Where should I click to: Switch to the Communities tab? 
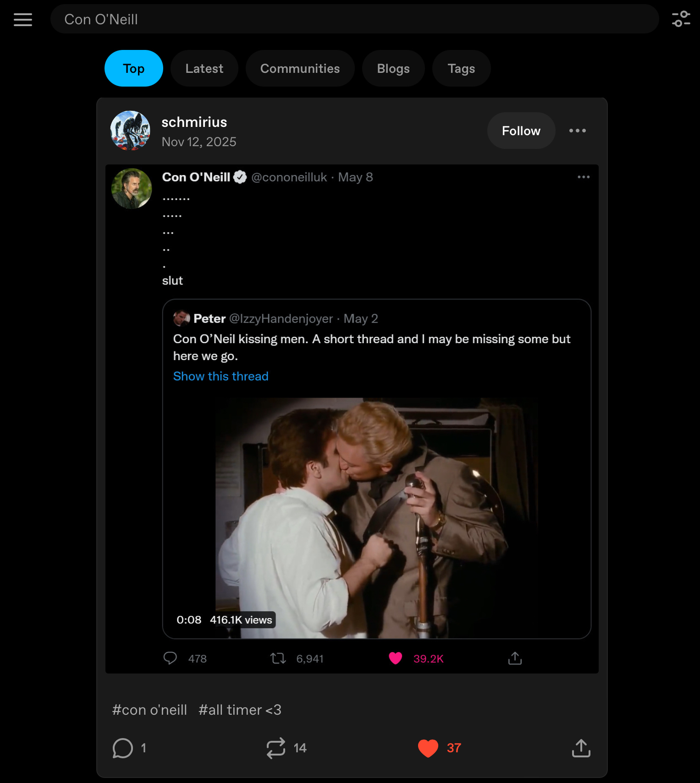(x=300, y=69)
